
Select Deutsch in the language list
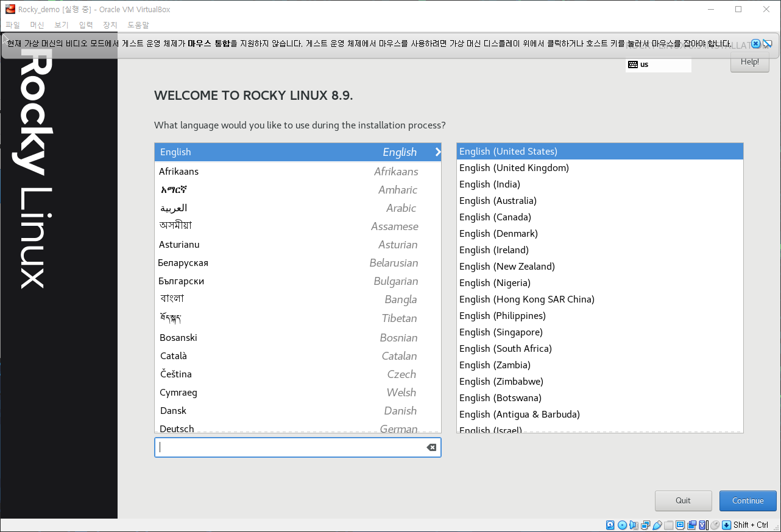(x=298, y=427)
